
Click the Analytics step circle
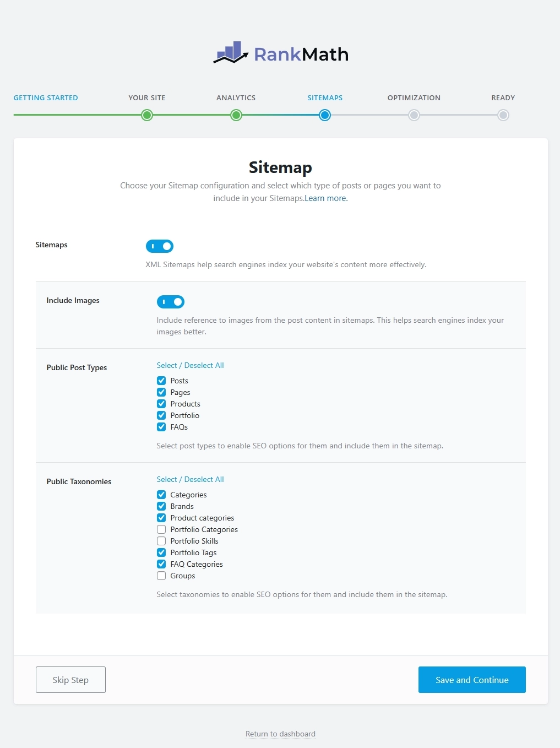(x=236, y=115)
